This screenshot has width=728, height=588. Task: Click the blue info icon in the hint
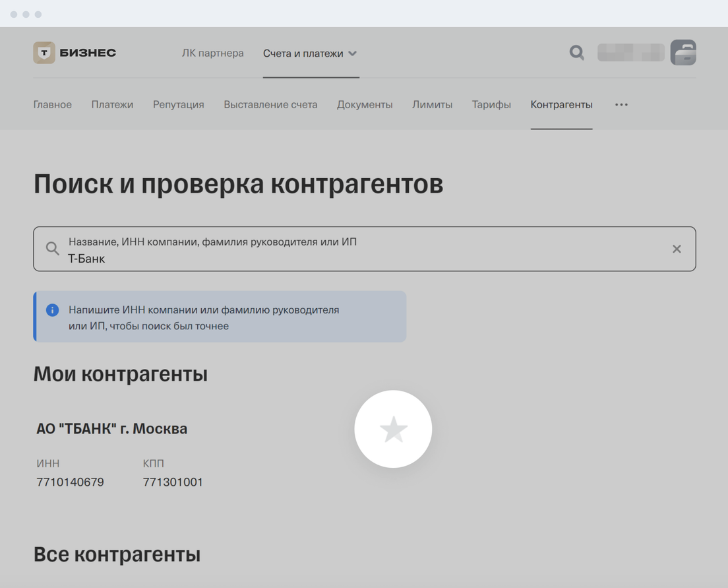tap(52, 310)
